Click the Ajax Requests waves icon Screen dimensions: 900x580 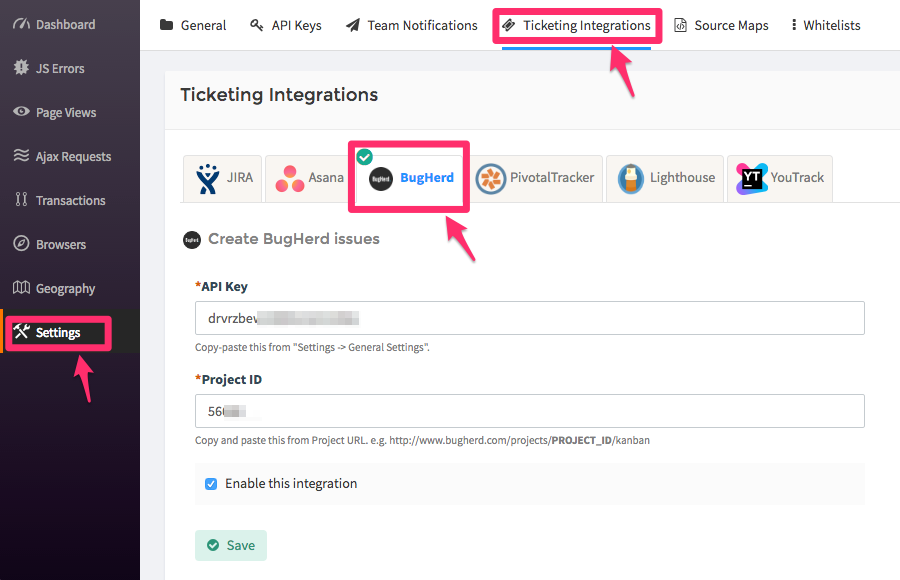point(21,156)
